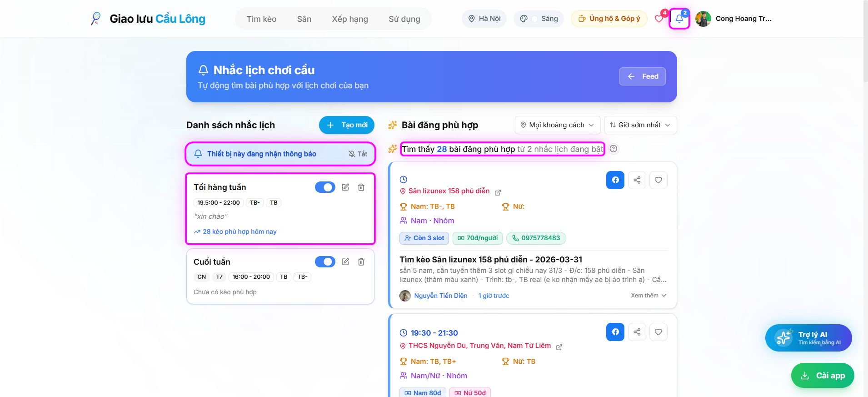This screenshot has height=397, width=868.
Task: Open favorites heart icon with badge 4
Action: coord(659,19)
